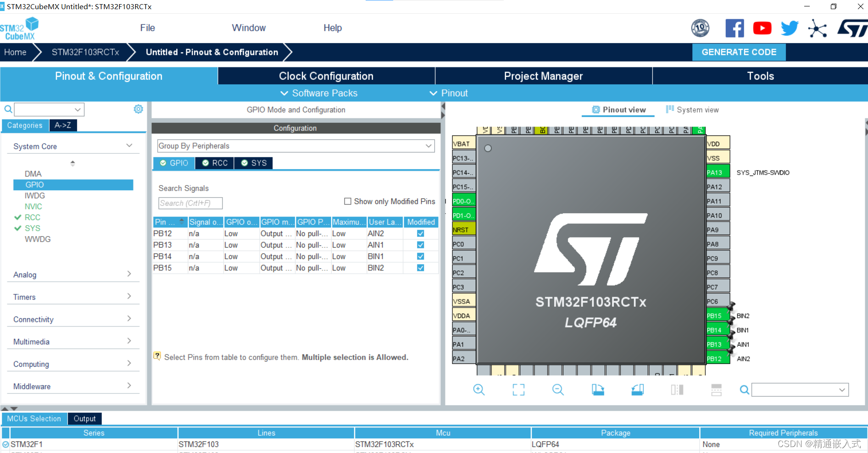Screen dimensions: 868x453
Task: Sort the table by Pin column header
Action: point(170,222)
